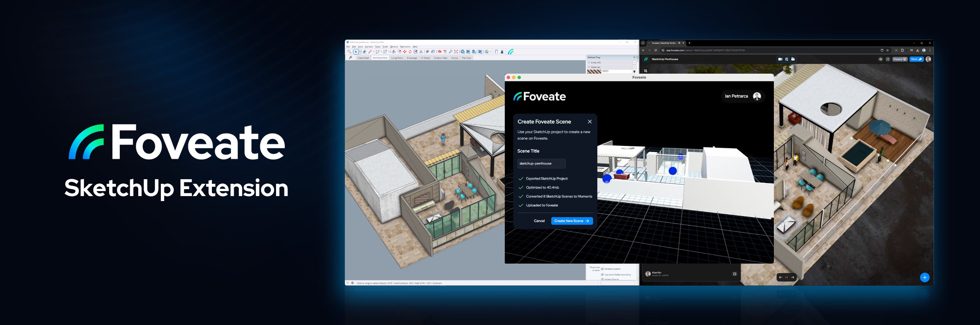980x325 pixels.
Task: Open dropdown arrow next to Pencil tool
Action: click(374, 52)
